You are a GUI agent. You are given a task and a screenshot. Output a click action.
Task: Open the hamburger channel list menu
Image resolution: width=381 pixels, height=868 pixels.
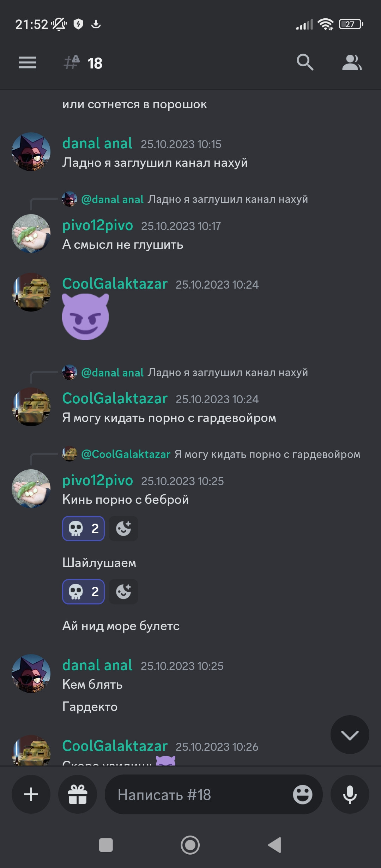coord(28,63)
